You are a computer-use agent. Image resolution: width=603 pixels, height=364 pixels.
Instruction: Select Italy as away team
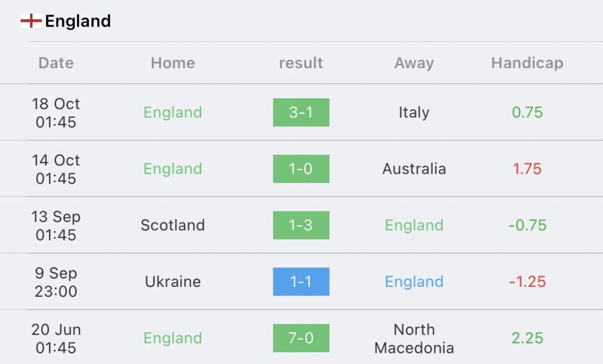[x=414, y=112]
